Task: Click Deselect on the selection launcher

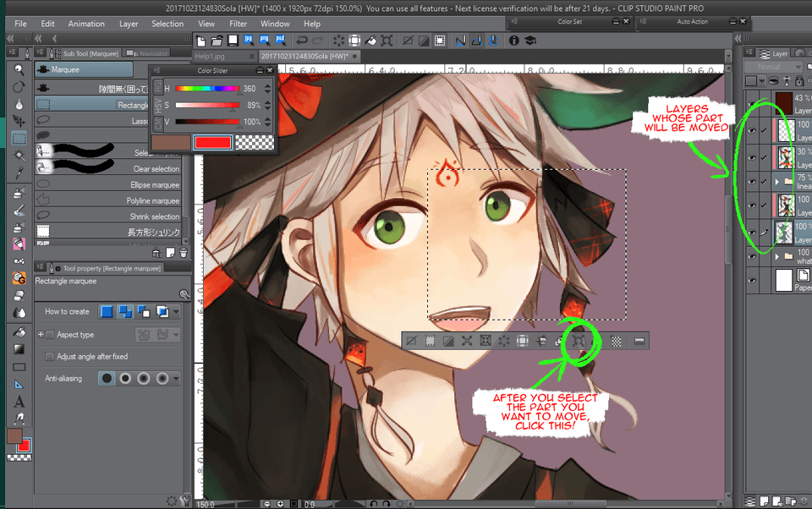Action: tap(411, 341)
